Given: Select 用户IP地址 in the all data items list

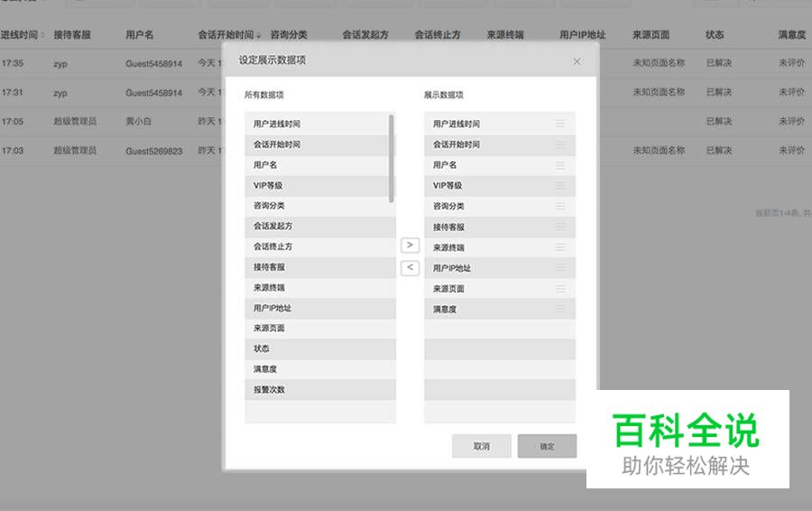Looking at the screenshot, I should [x=320, y=309].
